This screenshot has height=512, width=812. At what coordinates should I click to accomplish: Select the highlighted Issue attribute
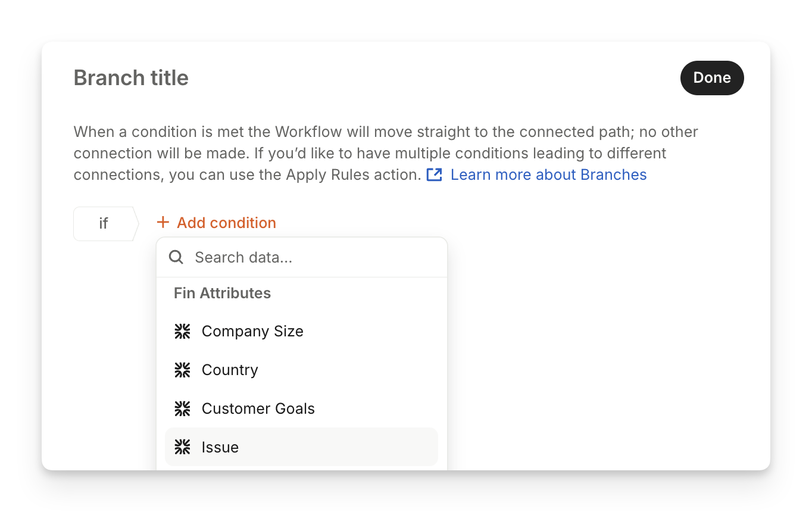pos(220,447)
